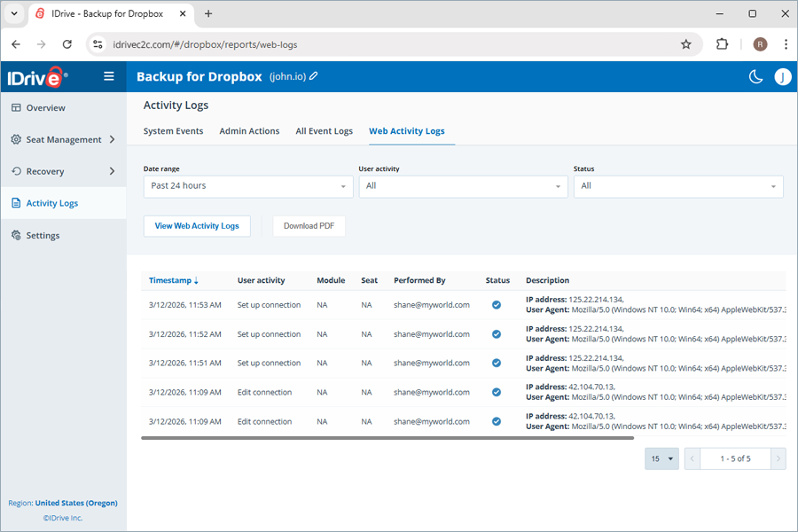Open the All Event Logs tab
This screenshot has width=798, height=532.
[x=324, y=130]
